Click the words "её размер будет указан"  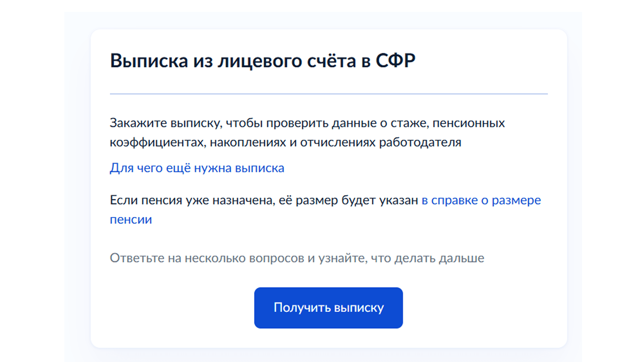coord(348,200)
